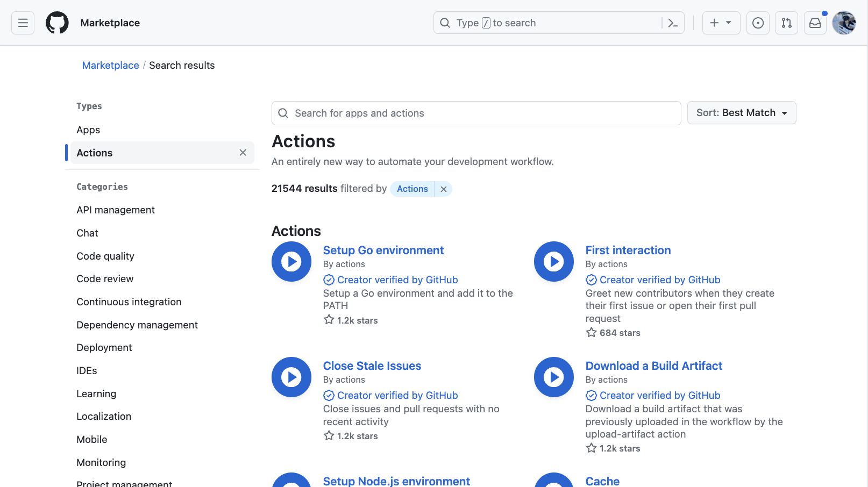Click the GitHub logo octocat icon
868x487 pixels.
(x=57, y=23)
